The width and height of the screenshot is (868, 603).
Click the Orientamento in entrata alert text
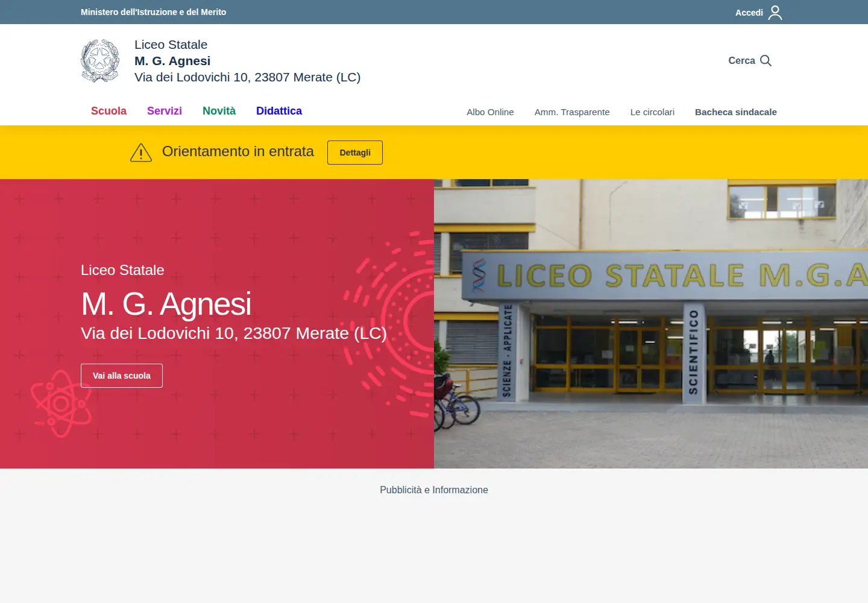238,151
